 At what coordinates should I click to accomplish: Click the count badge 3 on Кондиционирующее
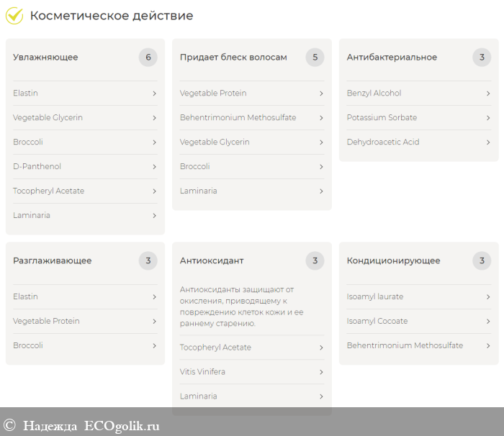482,260
